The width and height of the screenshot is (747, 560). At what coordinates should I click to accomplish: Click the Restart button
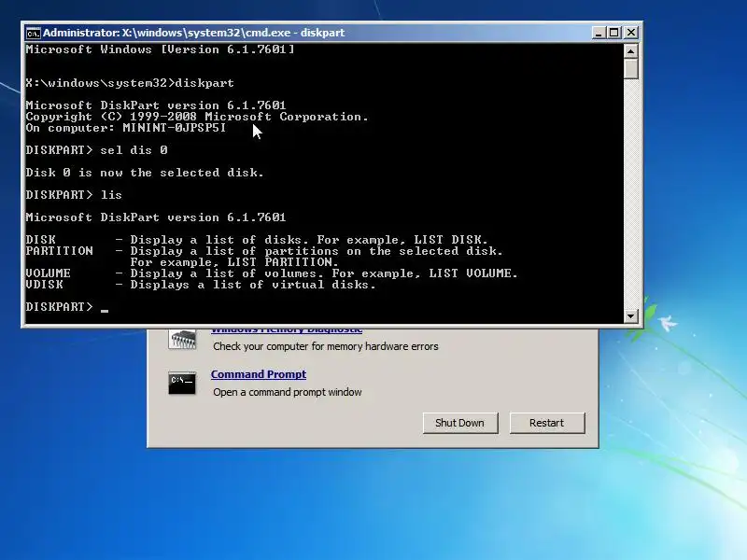tap(547, 423)
